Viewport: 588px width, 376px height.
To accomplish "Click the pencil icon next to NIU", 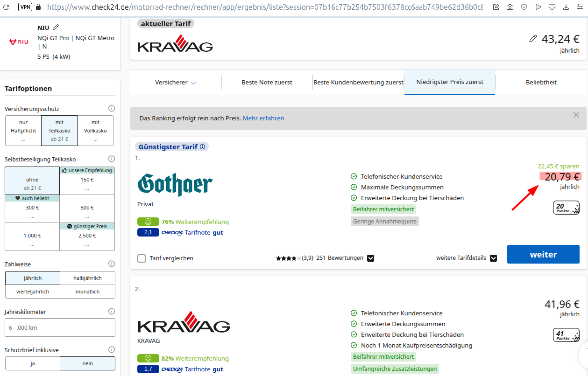I will (56, 28).
